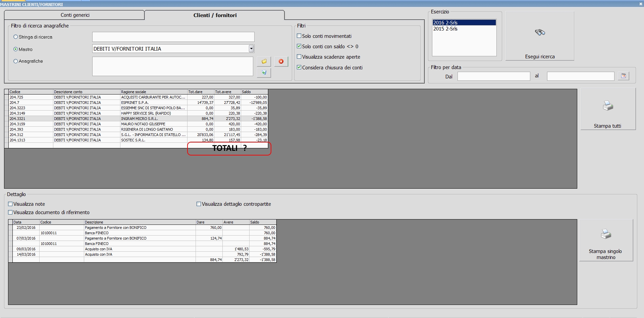Screen dimensions: 644x318
Task: Click the detail entry dated 07/03/2016
Action: (142, 238)
